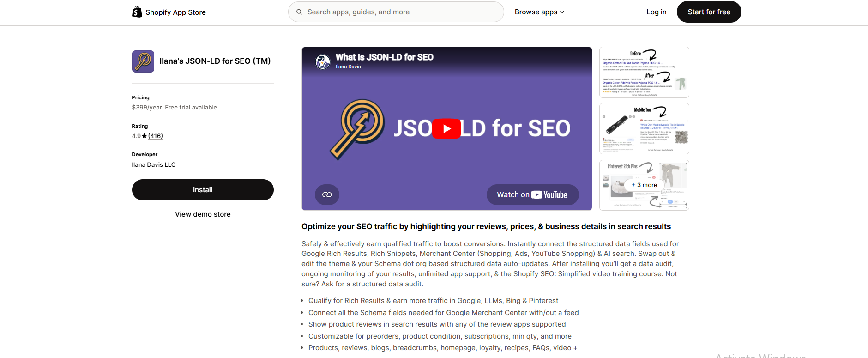The image size is (868, 358).
Task: Open the What is JSON-LD for SEO video title
Action: click(385, 57)
